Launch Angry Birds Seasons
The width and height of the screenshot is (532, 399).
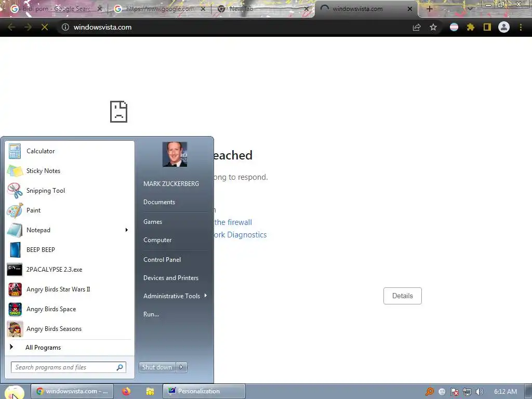coord(70,329)
